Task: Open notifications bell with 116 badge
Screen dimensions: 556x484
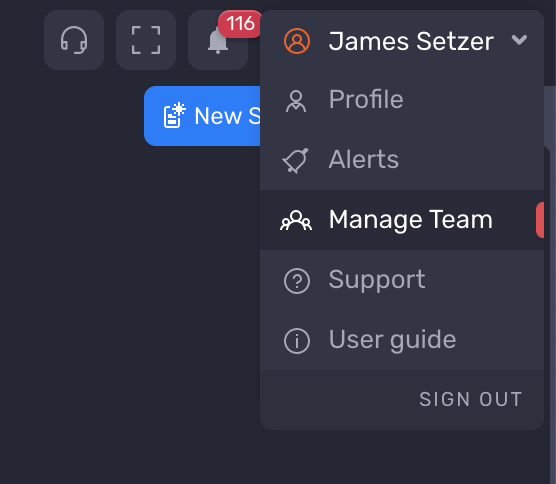Action: tap(218, 40)
